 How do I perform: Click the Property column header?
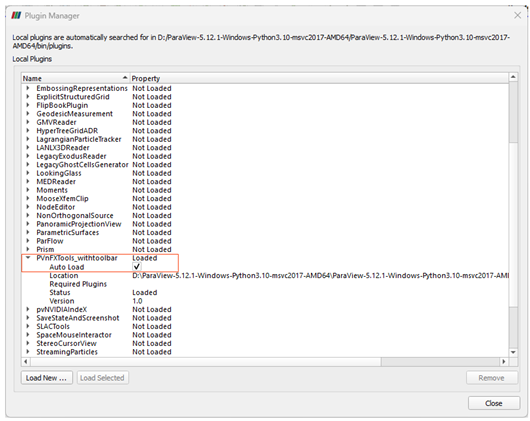[x=319, y=78]
